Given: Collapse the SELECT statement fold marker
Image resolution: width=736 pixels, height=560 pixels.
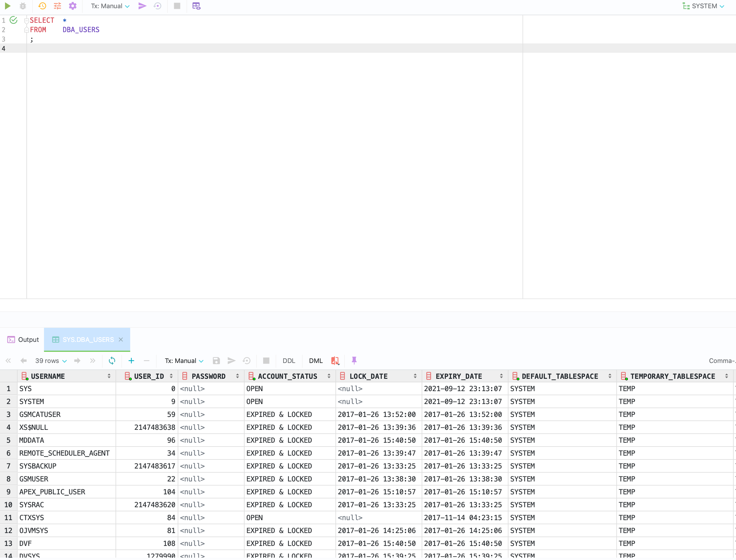Looking at the screenshot, I should click(x=26, y=21).
